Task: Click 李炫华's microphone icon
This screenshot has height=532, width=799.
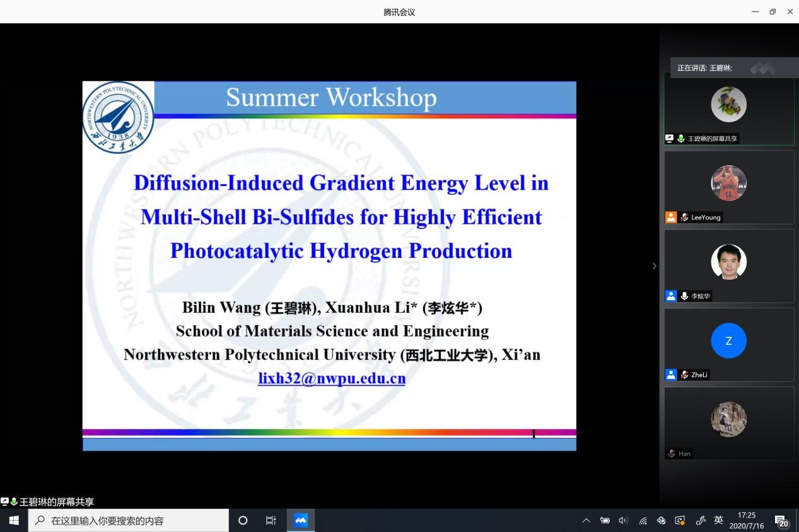Action: (x=684, y=296)
